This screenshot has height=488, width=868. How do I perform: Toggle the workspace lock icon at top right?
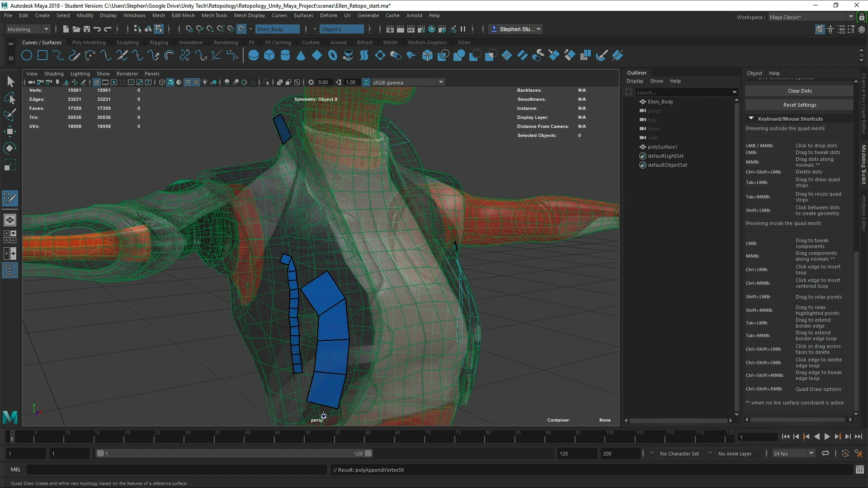coord(862,17)
